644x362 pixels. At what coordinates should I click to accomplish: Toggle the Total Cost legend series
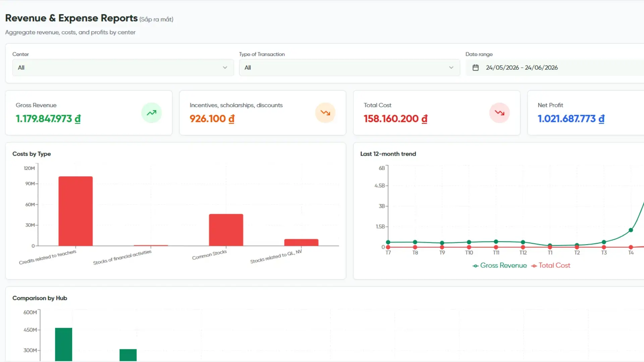[x=550, y=265]
